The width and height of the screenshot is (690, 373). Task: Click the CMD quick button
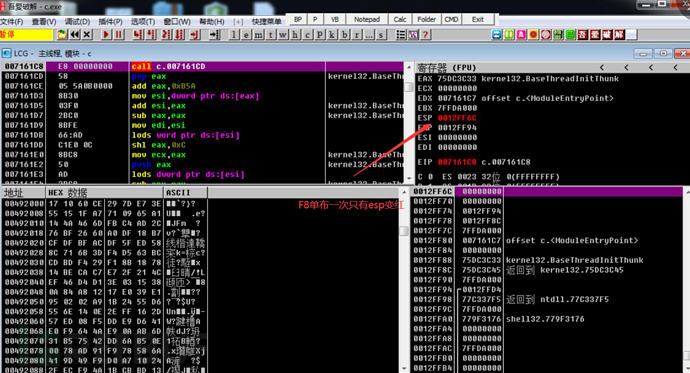click(x=451, y=19)
